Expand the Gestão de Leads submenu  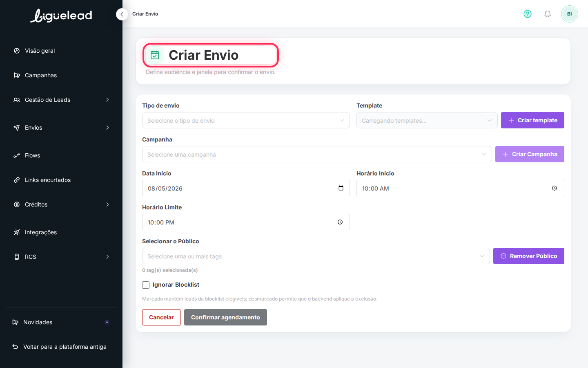(x=107, y=100)
